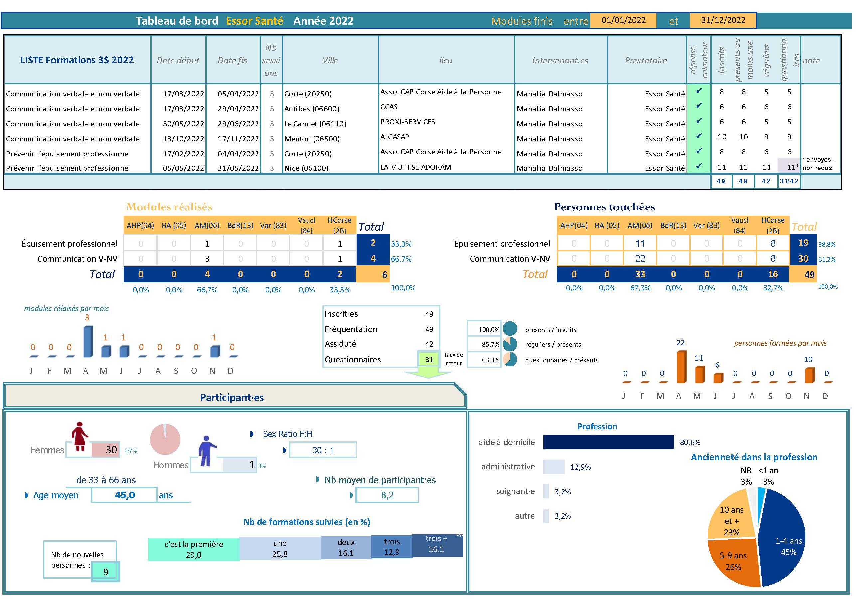Click the November bar in personnes formées chart
The height and width of the screenshot is (616, 856).
(x=809, y=375)
